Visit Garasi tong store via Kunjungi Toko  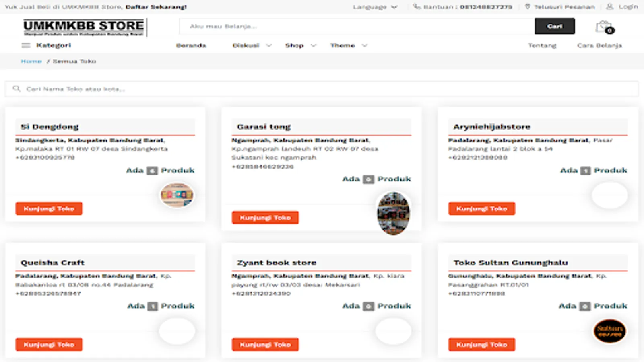(265, 218)
